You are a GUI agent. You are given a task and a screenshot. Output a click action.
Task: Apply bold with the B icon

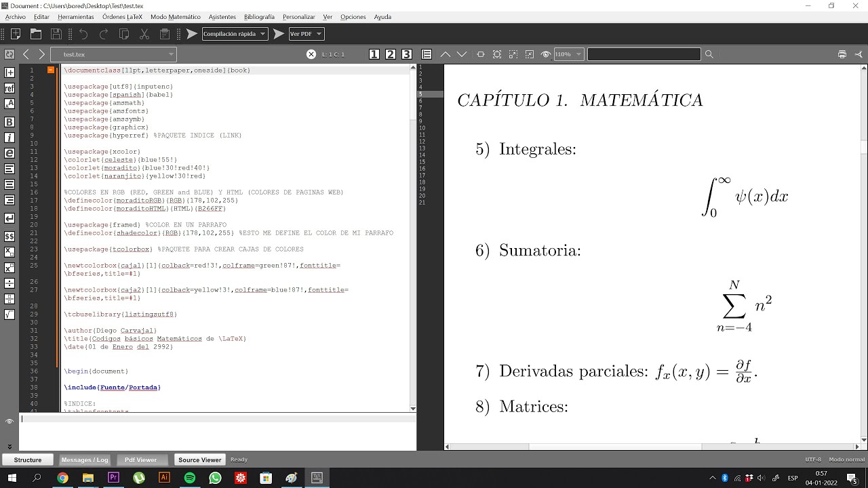pos(9,122)
